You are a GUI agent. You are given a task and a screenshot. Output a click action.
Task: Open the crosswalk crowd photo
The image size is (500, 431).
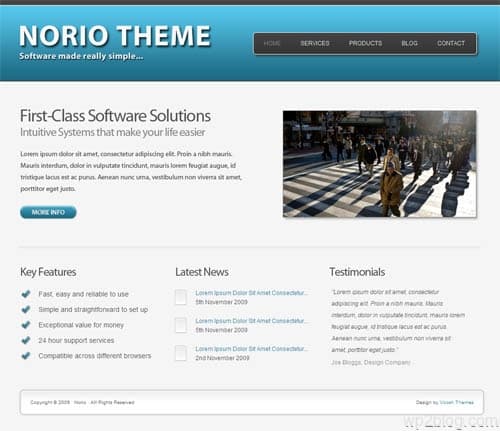[380, 164]
